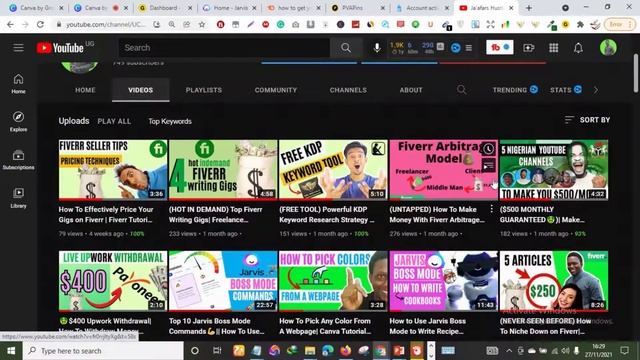Viewport: 640px width, 360px height.
Task: Open the Create video camera icon
Action: pyautogui.click(x=529, y=48)
